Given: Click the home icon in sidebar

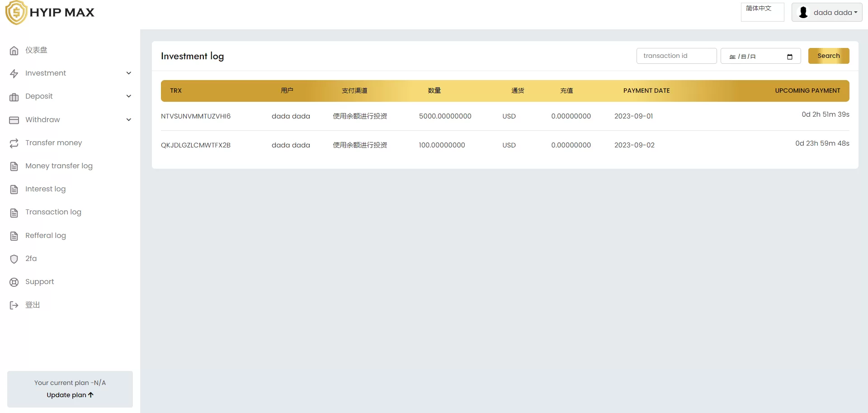Looking at the screenshot, I should point(14,51).
